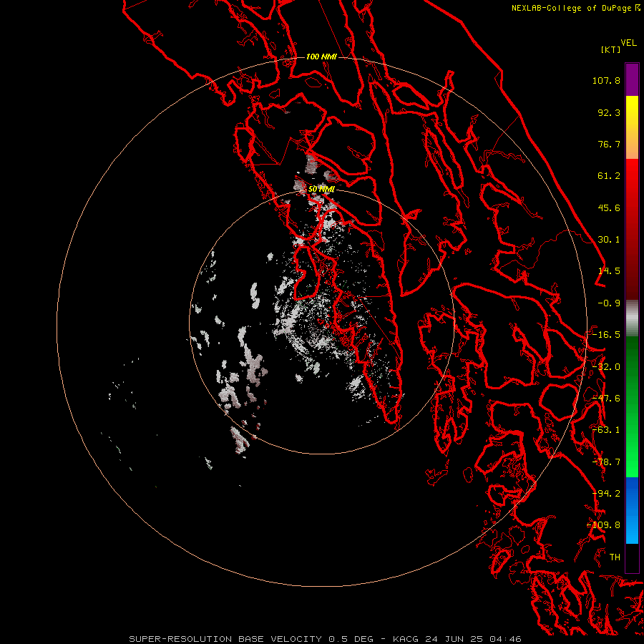Click the 45.6 scale value

609,208
